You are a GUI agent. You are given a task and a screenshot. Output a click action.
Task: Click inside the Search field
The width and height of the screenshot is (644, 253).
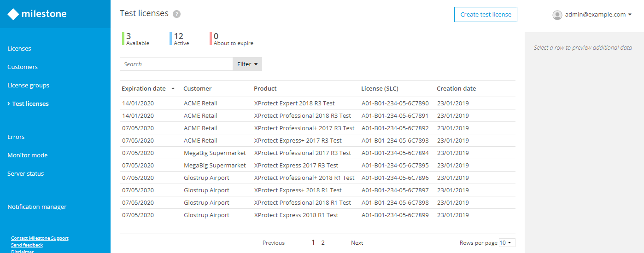(176, 64)
